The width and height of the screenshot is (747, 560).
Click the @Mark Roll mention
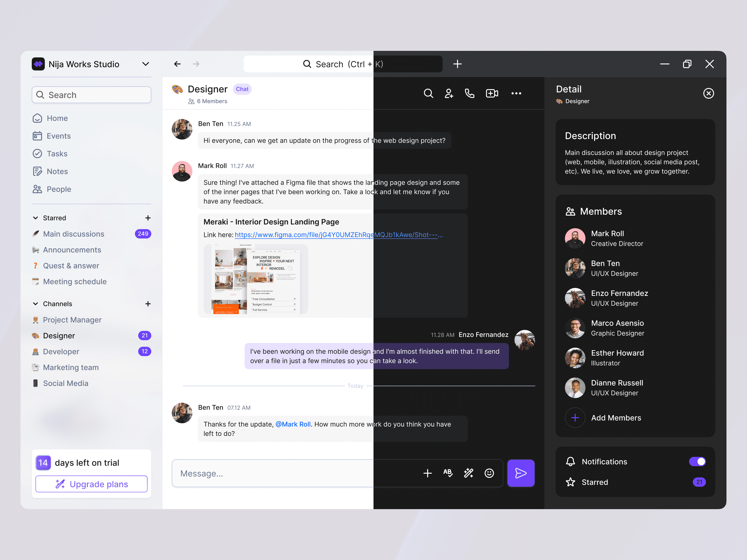[x=293, y=424]
